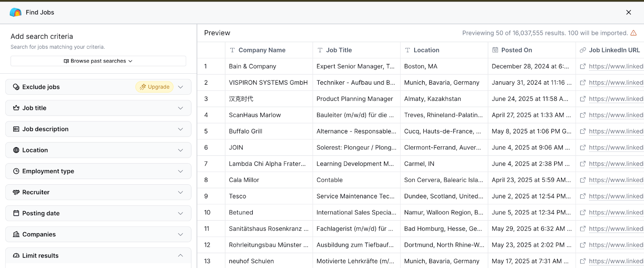Viewport: 644px width, 268px height.
Task: Click the Job Title column header
Action: pos(357,50)
